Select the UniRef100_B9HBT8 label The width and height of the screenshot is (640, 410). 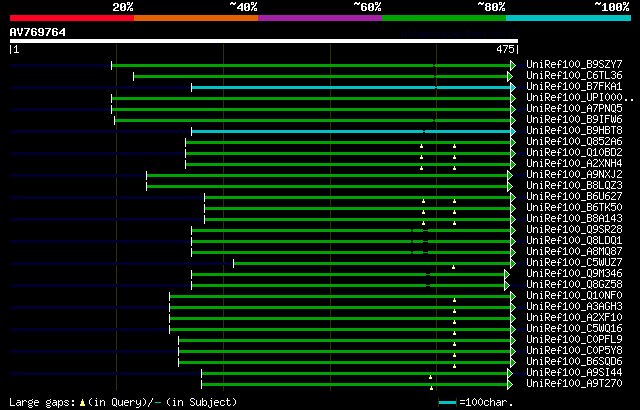[x=574, y=131]
